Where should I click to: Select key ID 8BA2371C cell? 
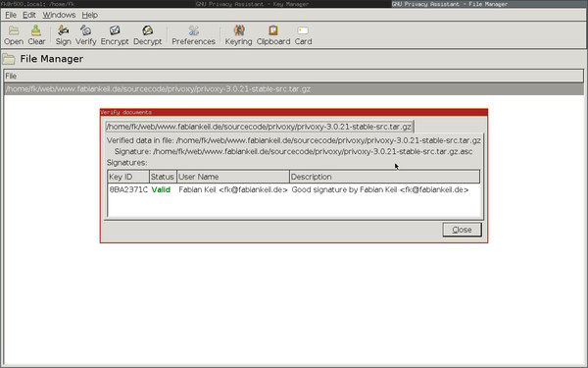point(128,189)
